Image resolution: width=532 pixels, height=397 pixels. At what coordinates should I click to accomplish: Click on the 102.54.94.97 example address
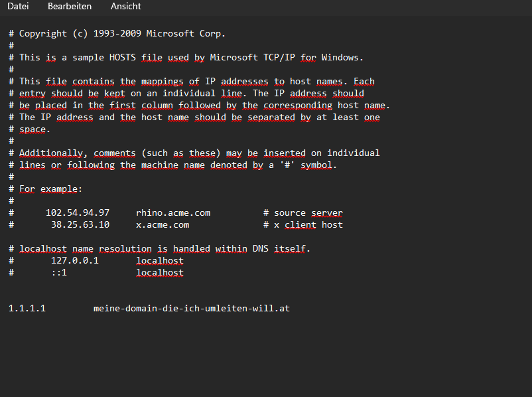pos(78,213)
